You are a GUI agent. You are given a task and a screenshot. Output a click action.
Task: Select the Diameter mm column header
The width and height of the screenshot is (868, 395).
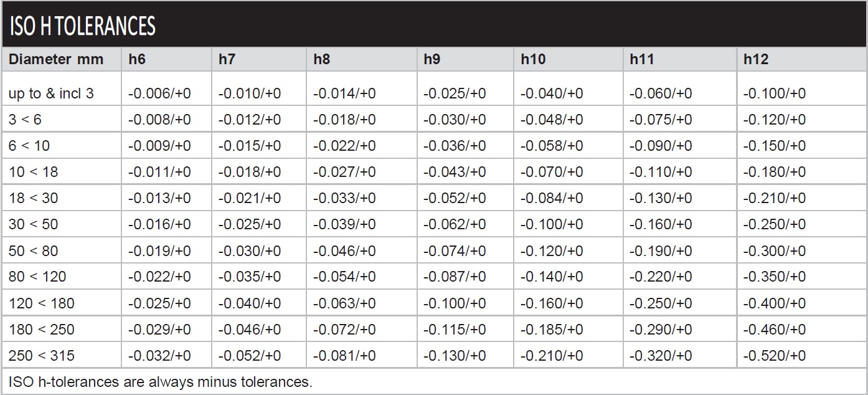point(56,60)
